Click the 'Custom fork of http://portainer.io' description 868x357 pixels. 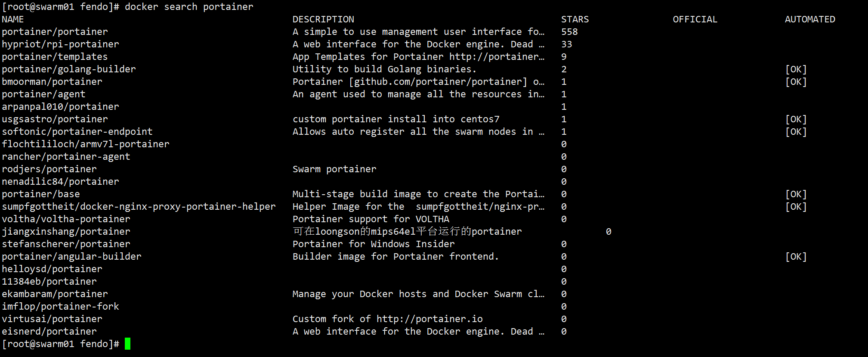click(x=387, y=319)
